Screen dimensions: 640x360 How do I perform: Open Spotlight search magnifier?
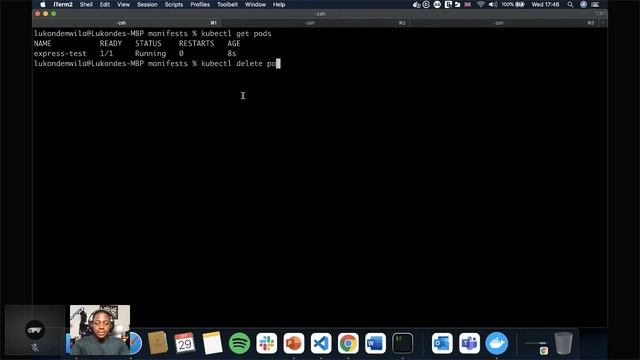[570, 4]
